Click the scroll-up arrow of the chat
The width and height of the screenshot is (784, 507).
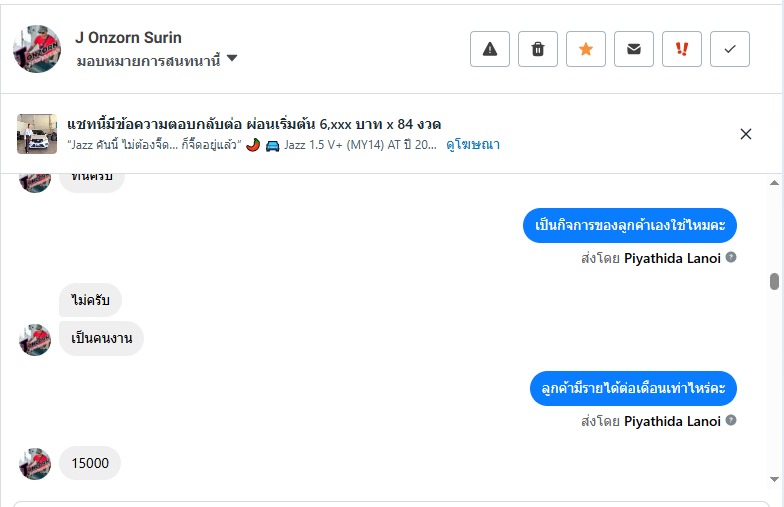774,183
